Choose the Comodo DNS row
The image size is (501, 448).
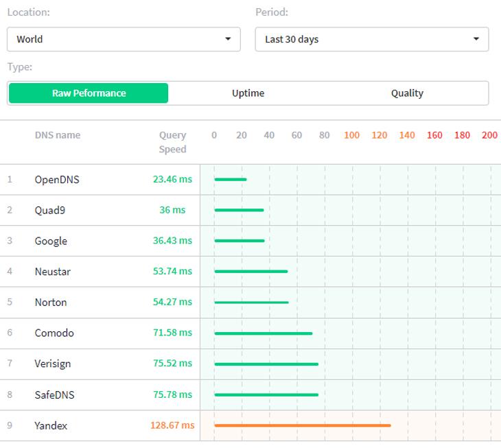(x=54, y=333)
